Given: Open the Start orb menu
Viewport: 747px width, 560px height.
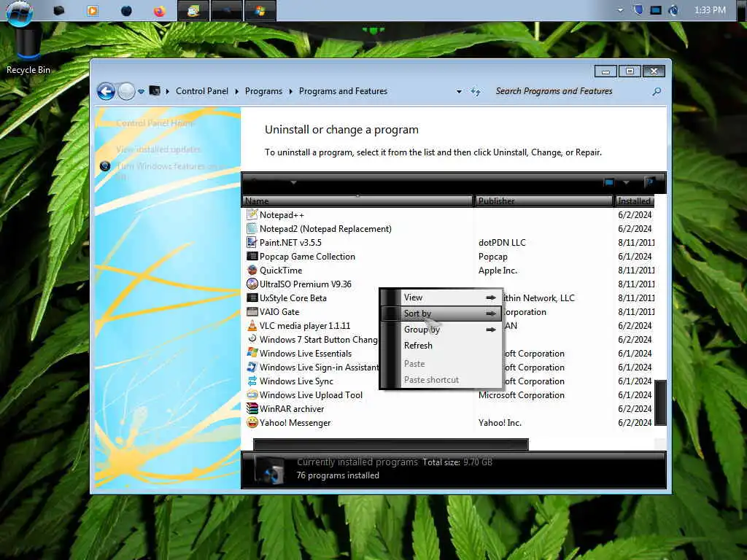Looking at the screenshot, I should click(x=20, y=12).
